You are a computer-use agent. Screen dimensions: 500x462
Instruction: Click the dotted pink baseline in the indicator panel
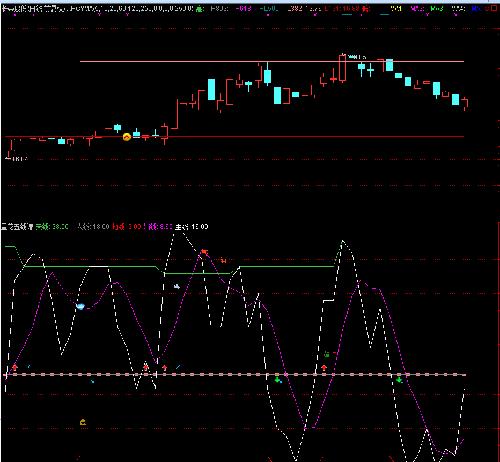tap(236, 375)
